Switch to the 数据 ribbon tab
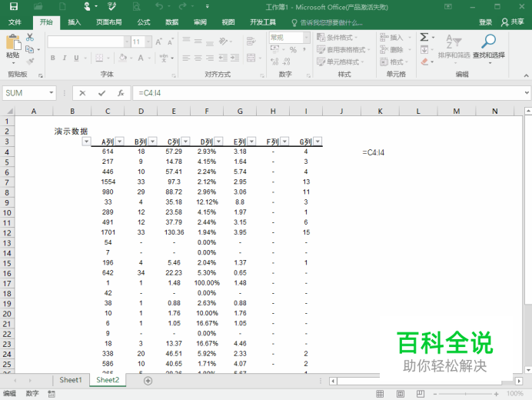This screenshot has height=400, width=532. (172, 22)
